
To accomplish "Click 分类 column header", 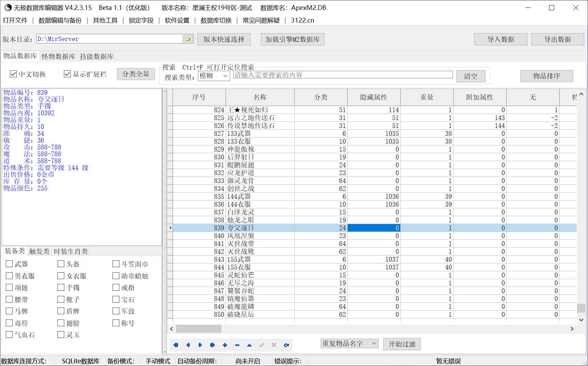I will pyautogui.click(x=321, y=97).
